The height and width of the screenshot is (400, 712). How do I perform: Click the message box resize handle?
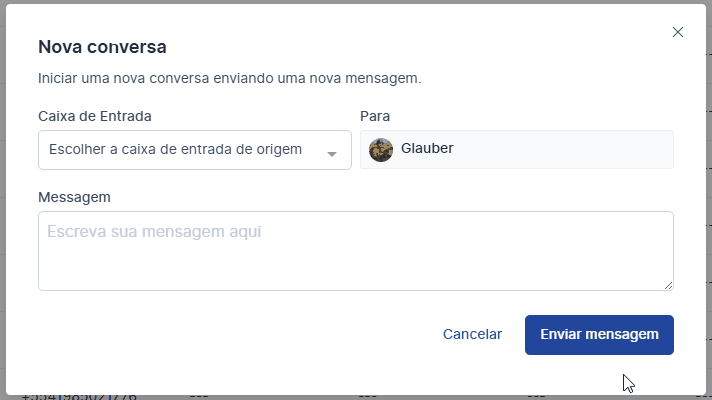(x=668, y=285)
